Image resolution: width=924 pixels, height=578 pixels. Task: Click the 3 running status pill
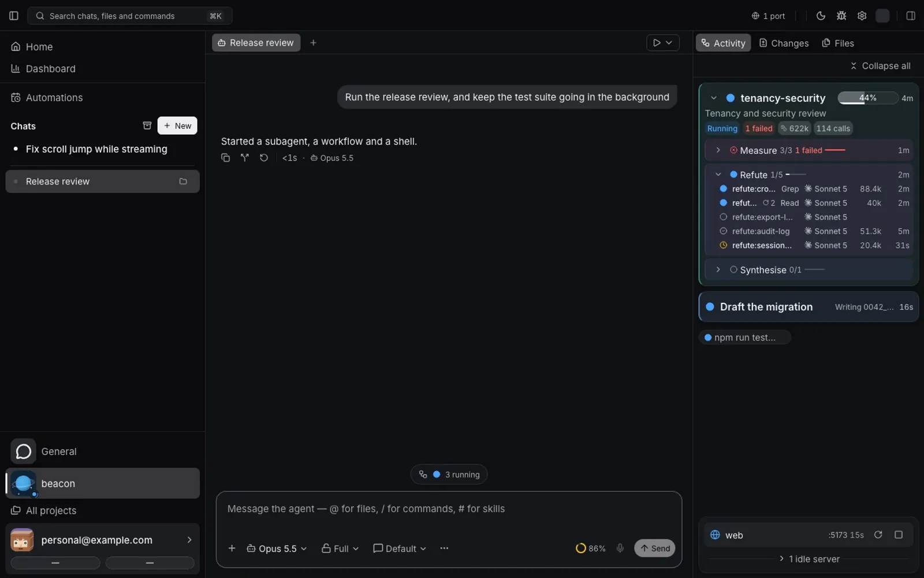(449, 475)
